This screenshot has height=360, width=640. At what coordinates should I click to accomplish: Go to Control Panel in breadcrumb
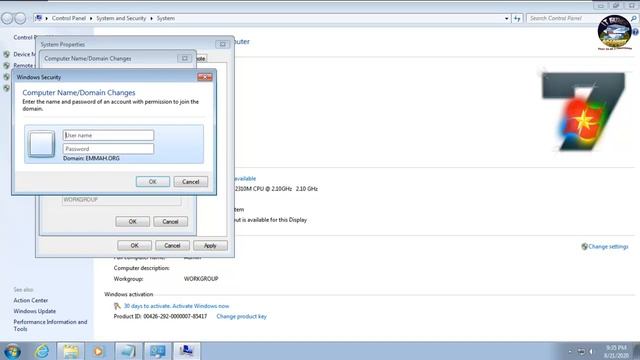69,18
